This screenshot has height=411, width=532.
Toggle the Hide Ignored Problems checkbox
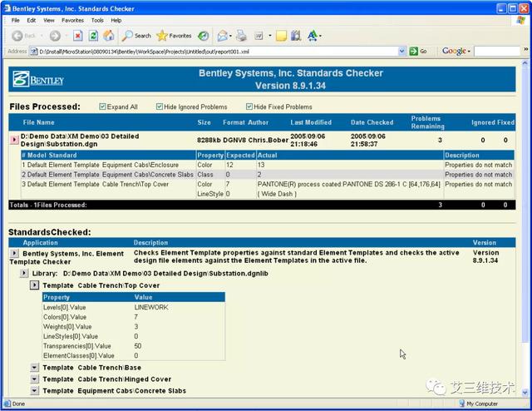click(160, 106)
